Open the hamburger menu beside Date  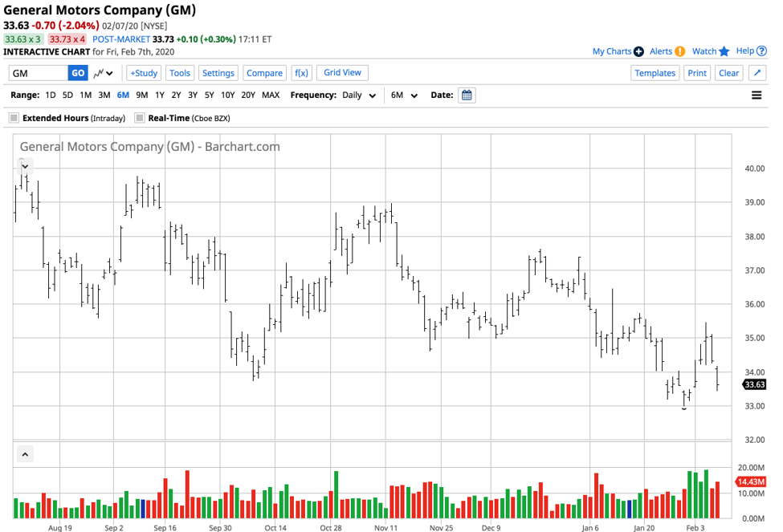(x=756, y=95)
